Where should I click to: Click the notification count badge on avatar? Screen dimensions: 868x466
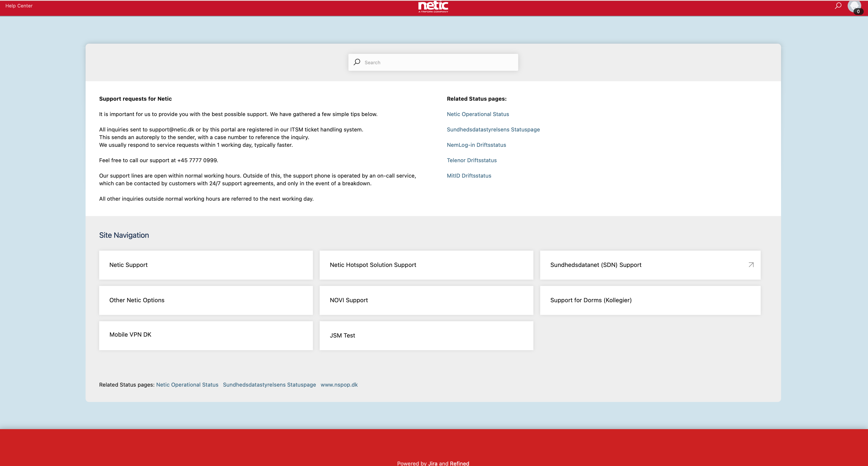click(x=858, y=12)
